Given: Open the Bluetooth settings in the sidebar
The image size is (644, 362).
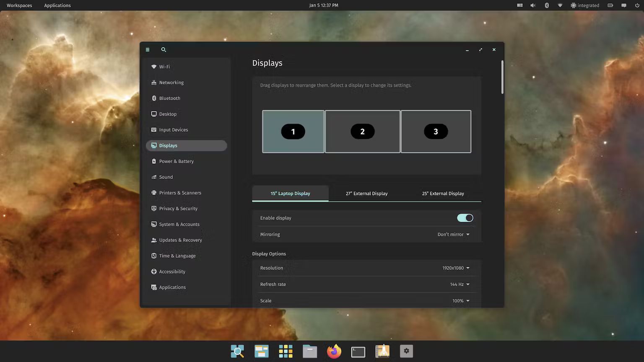Looking at the screenshot, I should pyautogui.click(x=169, y=98).
